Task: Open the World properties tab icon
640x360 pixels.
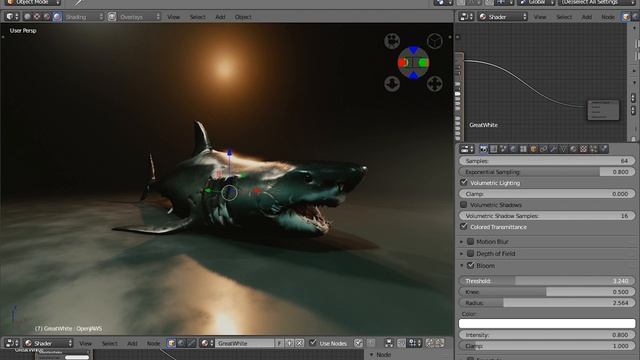Action: pos(513,149)
